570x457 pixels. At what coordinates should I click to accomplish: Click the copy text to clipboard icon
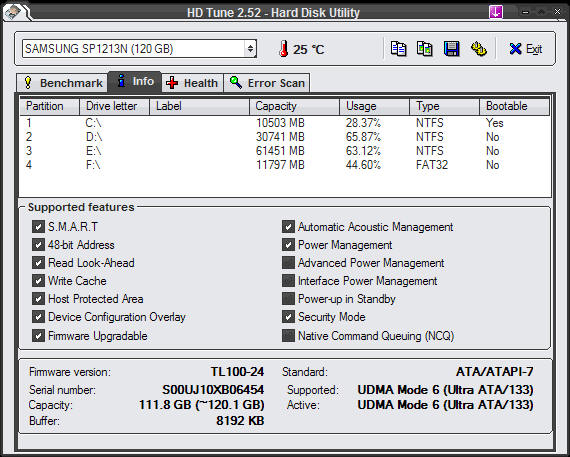tap(398, 49)
